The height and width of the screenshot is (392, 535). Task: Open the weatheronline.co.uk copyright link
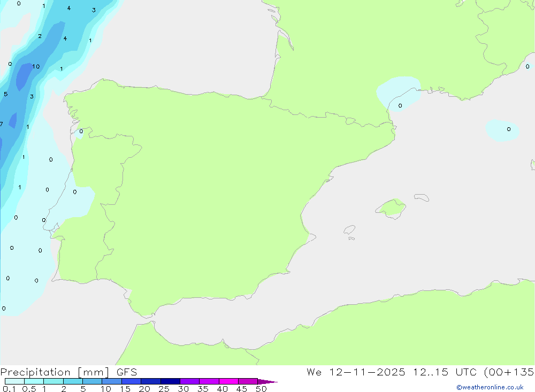pos(490,387)
